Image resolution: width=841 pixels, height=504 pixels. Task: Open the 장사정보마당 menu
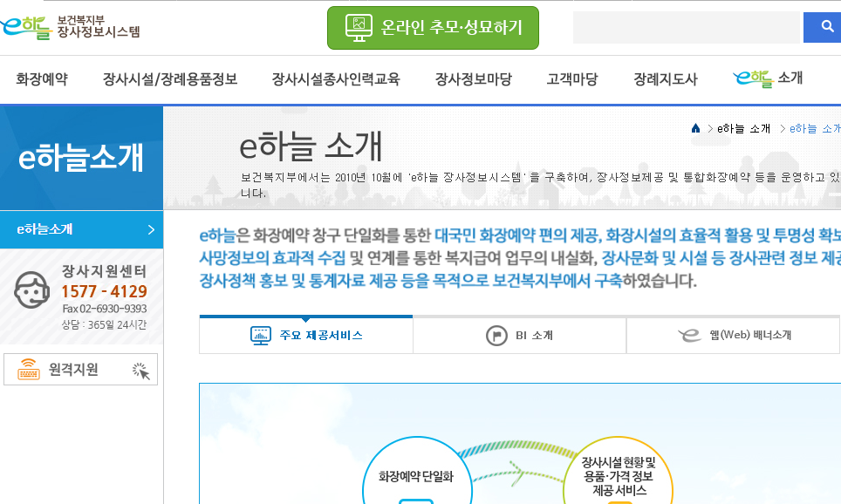(x=473, y=79)
